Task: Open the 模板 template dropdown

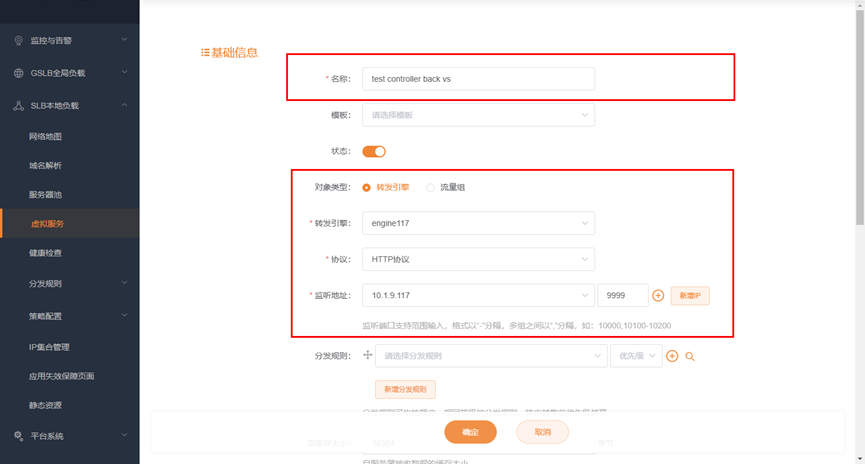Action: 478,115
